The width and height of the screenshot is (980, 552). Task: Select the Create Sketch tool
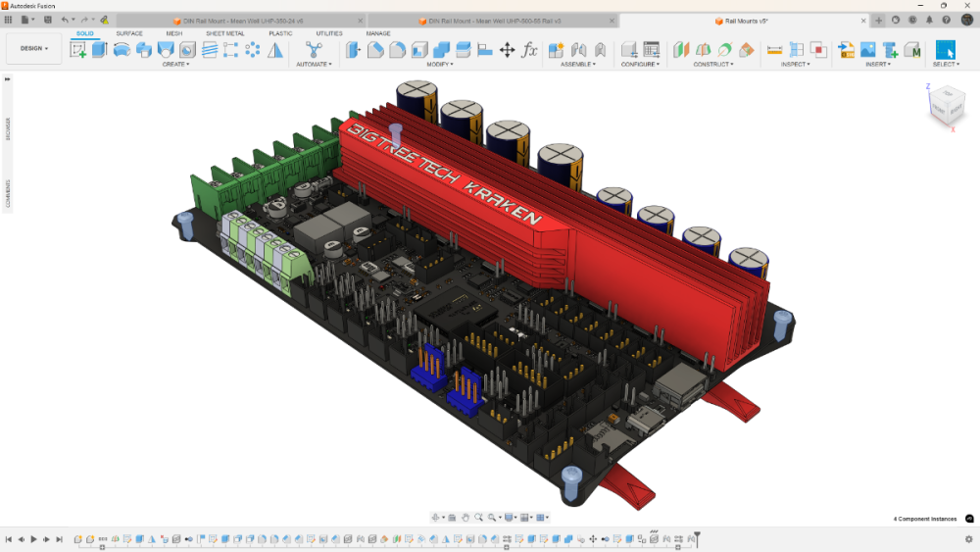pos(78,50)
